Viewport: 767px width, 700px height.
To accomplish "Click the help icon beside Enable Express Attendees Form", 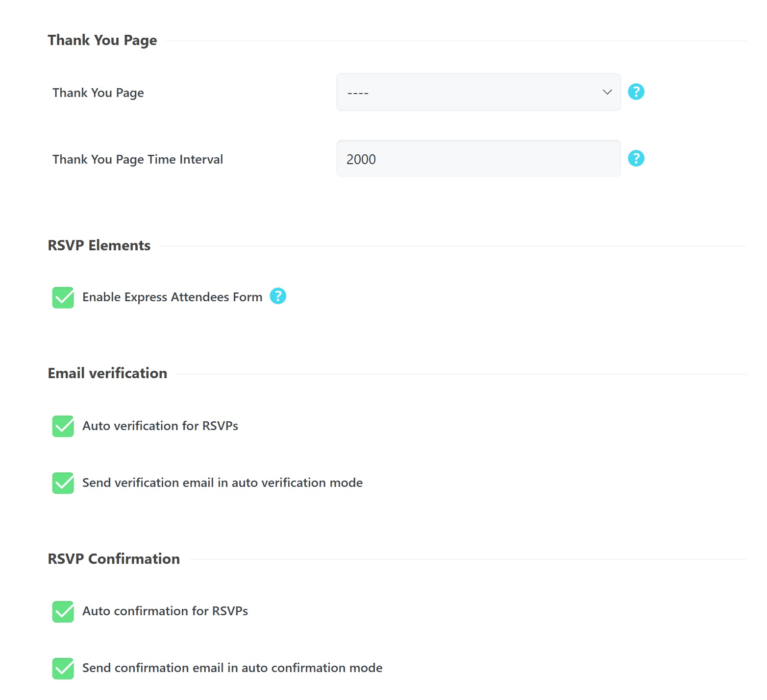I will click(x=277, y=296).
